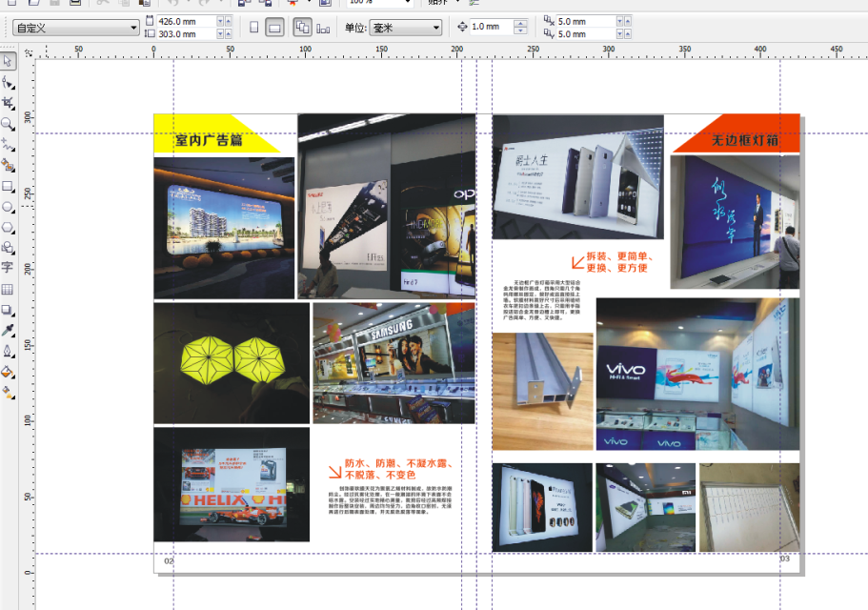The width and height of the screenshot is (868, 610).
Task: Increase page width 426.0 mm with up arrow
Action: pyautogui.click(x=228, y=21)
